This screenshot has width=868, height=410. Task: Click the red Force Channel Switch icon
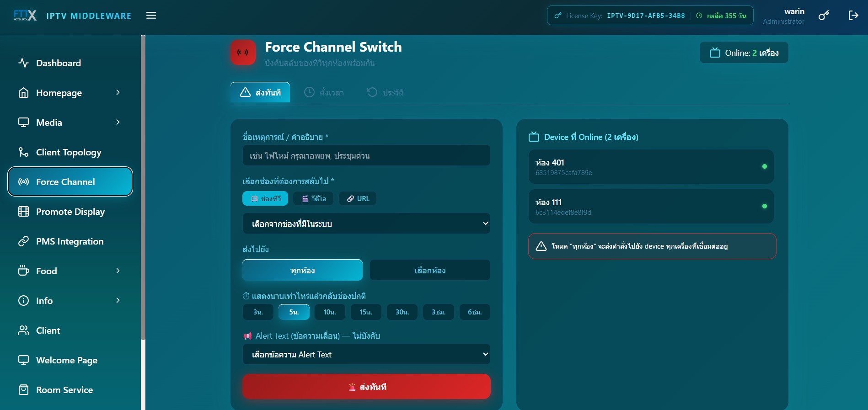point(243,53)
